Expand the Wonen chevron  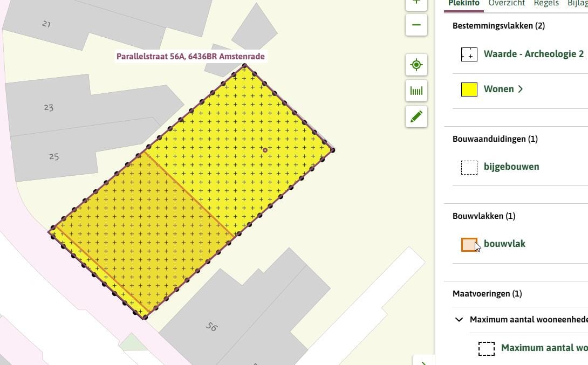click(521, 89)
